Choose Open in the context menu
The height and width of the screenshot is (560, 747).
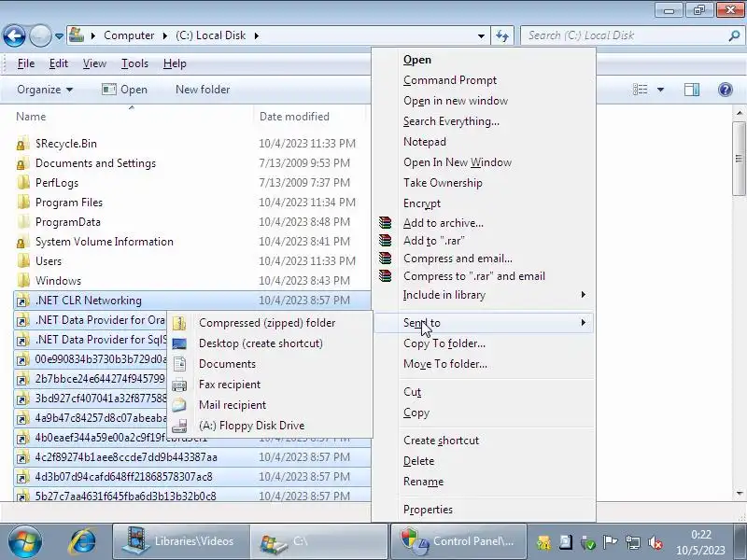pyautogui.click(x=416, y=60)
